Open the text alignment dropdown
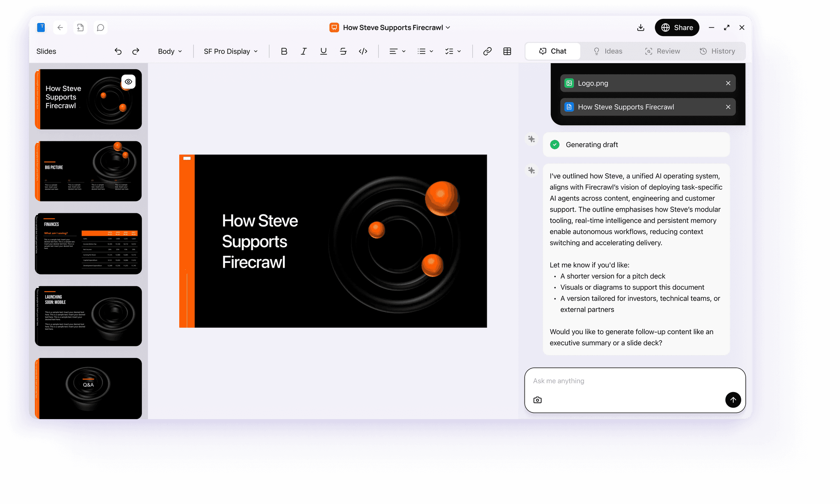 coord(397,51)
